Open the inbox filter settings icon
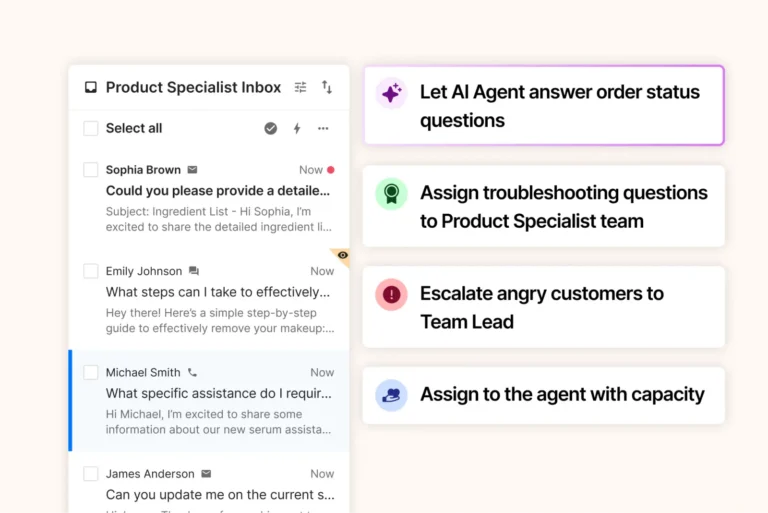The height and width of the screenshot is (513, 768). click(300, 87)
